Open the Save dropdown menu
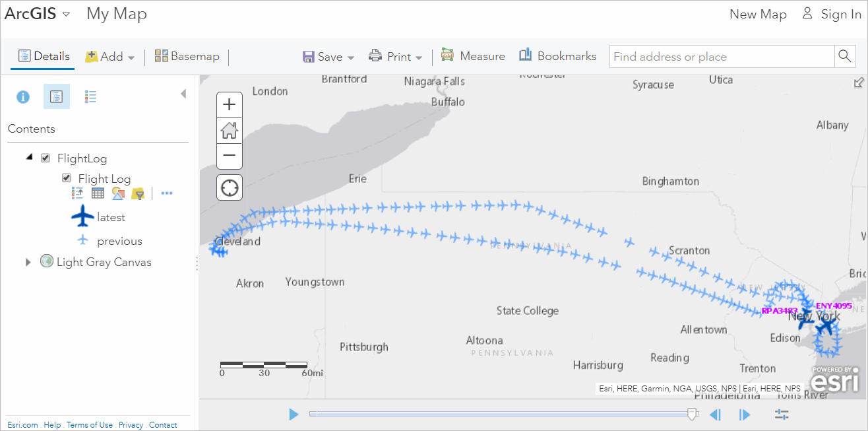This screenshot has width=868, height=431. pos(328,57)
